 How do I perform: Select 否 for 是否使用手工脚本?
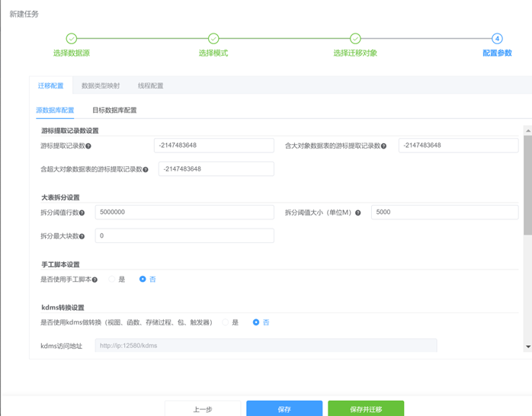point(143,280)
